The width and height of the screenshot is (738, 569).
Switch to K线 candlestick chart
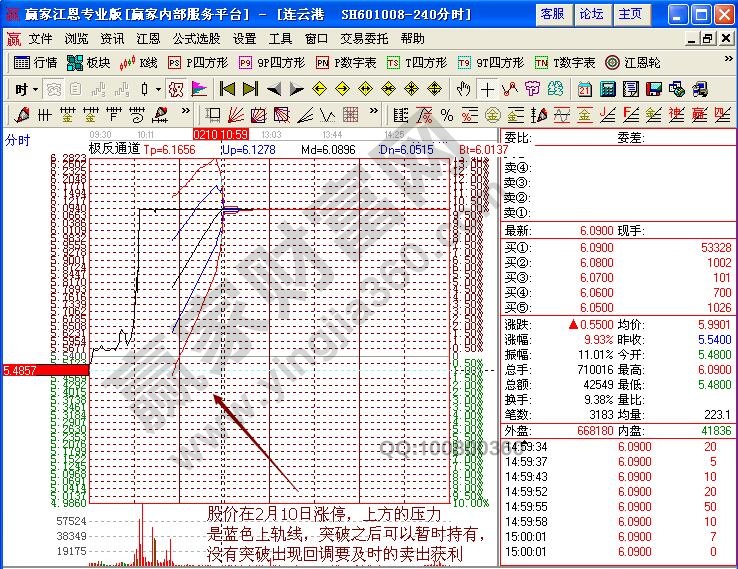point(139,62)
